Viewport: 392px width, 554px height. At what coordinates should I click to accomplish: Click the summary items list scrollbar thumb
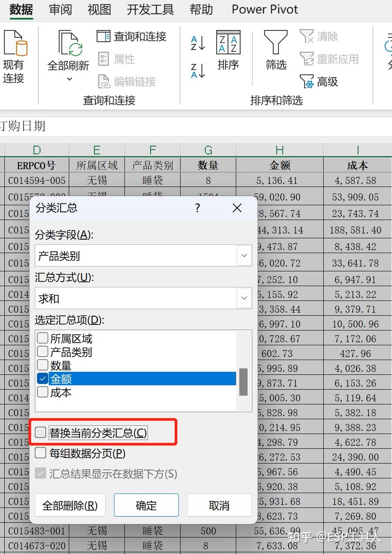point(243,382)
